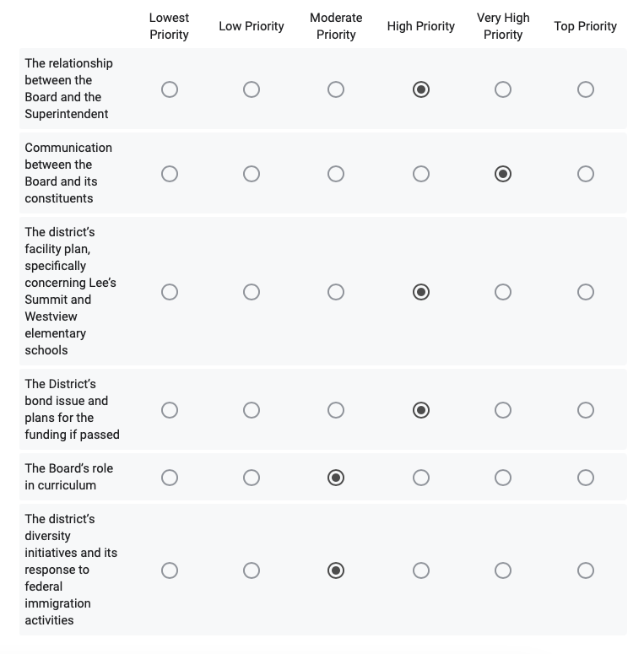644x654 pixels.
Task: Select Top Priority for Board and Superintendent relationship
Action: tap(586, 89)
